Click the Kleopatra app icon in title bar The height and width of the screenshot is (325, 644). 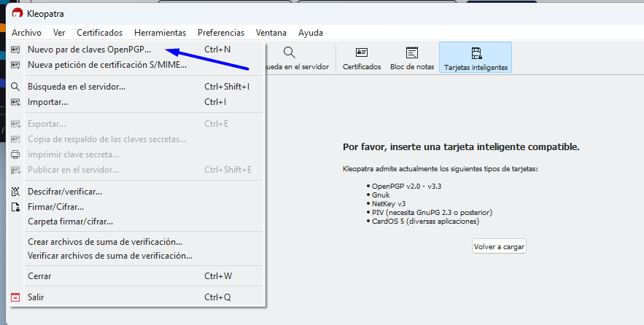coord(17,14)
